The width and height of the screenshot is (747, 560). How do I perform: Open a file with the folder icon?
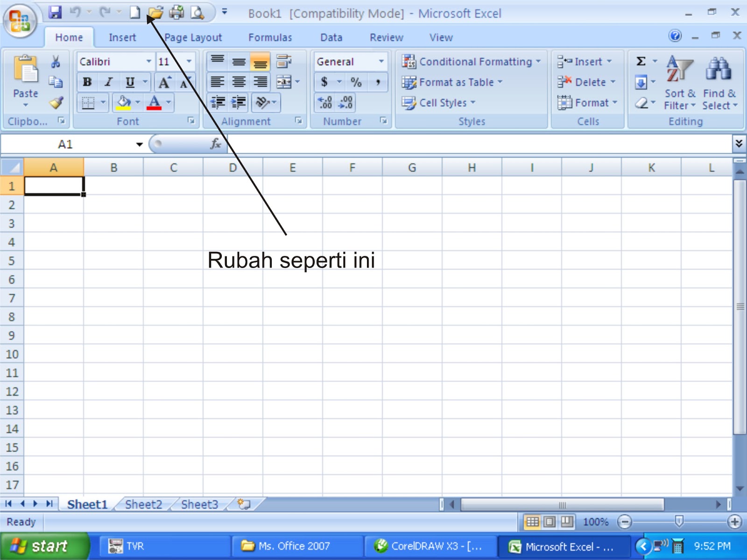click(x=155, y=13)
